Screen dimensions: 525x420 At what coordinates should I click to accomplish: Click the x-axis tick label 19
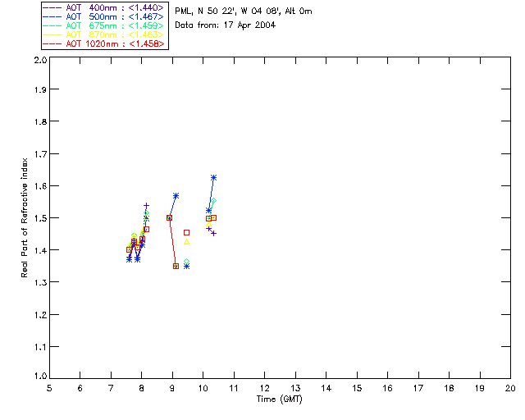point(480,388)
